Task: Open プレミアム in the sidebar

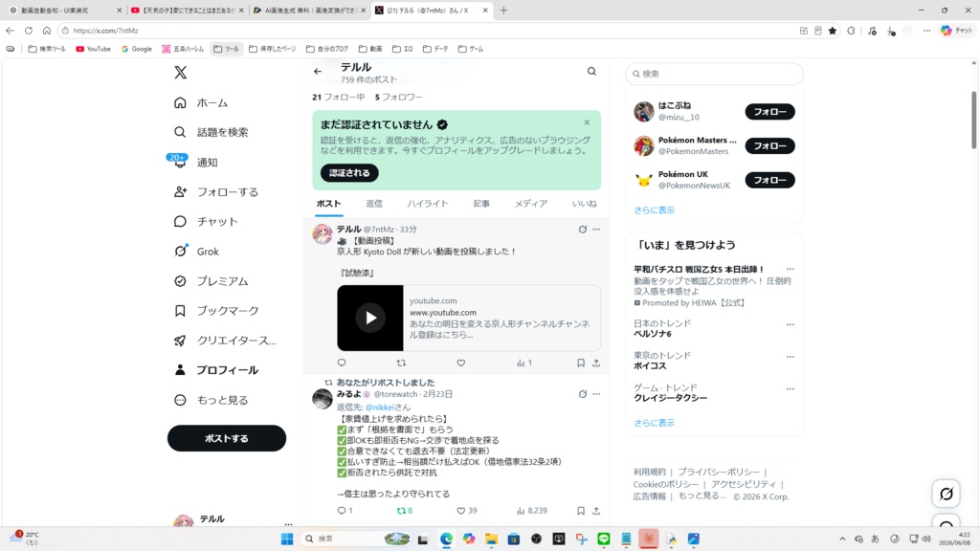Action: (211, 281)
